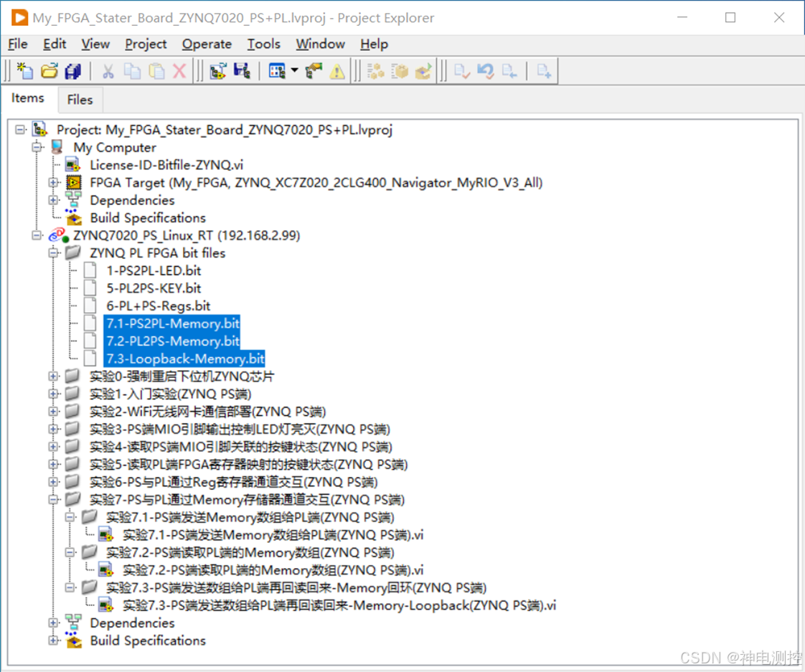Select 7.2-PL2PS-Memory.bit file
This screenshot has width=805, height=672.
click(172, 341)
